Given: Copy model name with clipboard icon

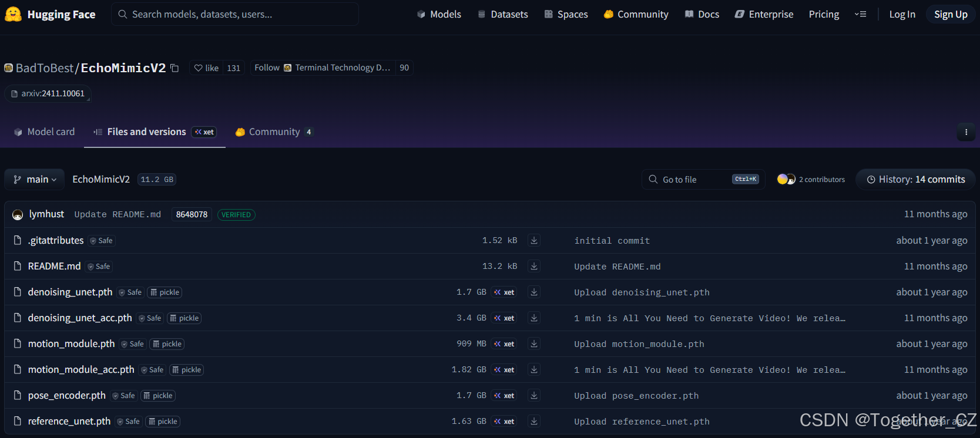Looking at the screenshot, I should [x=174, y=68].
